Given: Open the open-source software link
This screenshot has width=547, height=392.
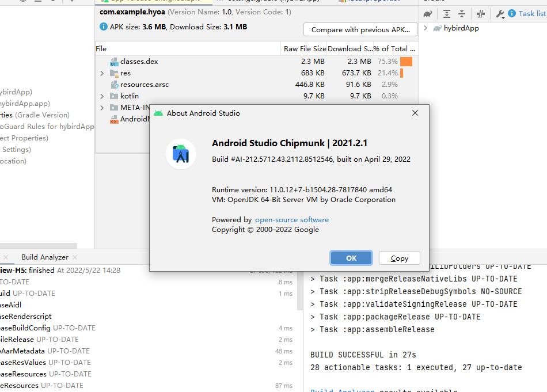Looking at the screenshot, I should [x=292, y=220].
